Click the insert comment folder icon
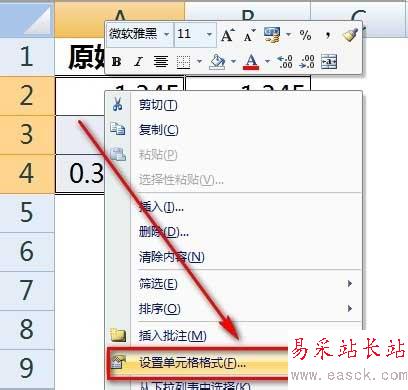This screenshot has height=390, width=408. (118, 335)
